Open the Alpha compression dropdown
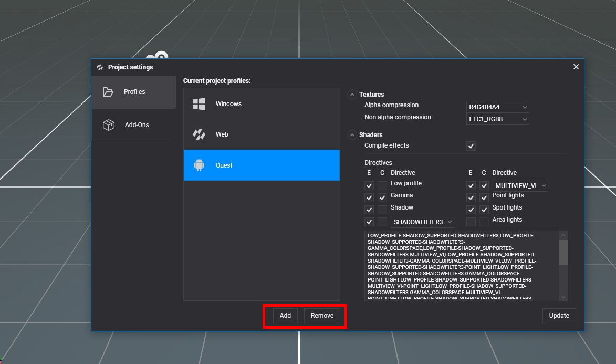The width and height of the screenshot is (616, 364). pyautogui.click(x=497, y=107)
